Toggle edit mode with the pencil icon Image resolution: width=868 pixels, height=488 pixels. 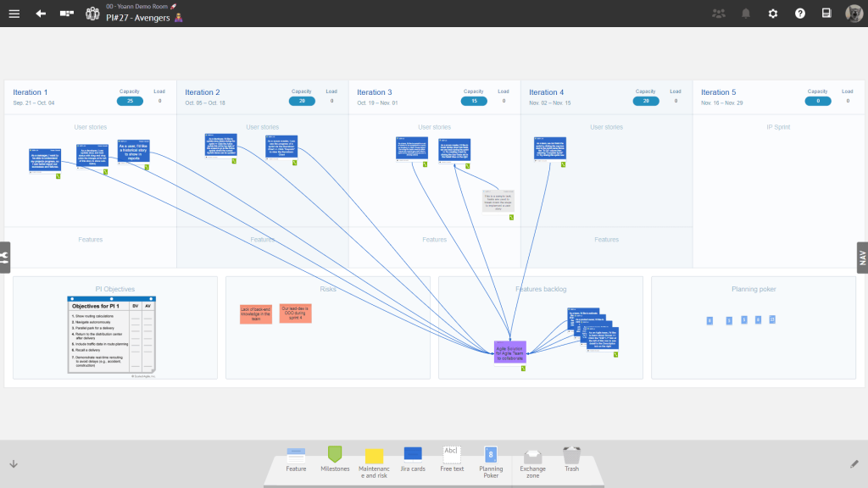(x=854, y=463)
